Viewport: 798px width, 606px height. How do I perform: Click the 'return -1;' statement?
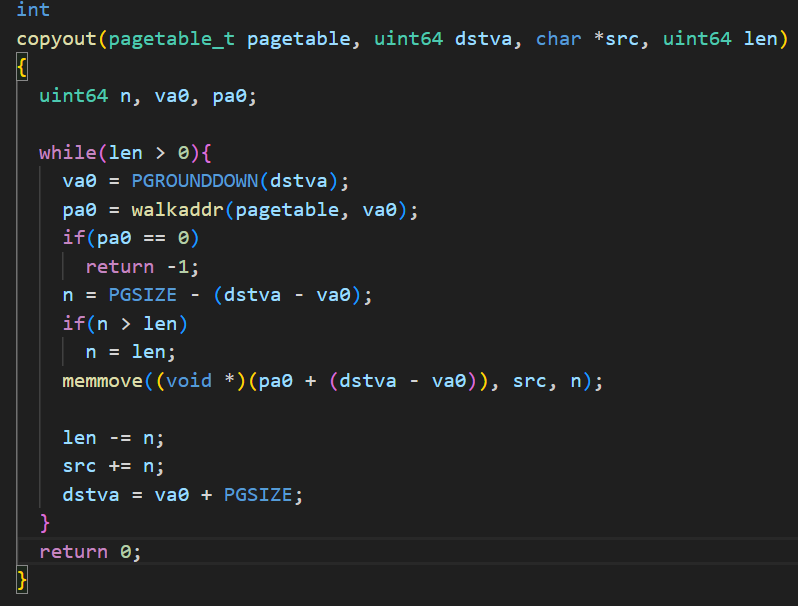click(x=142, y=267)
